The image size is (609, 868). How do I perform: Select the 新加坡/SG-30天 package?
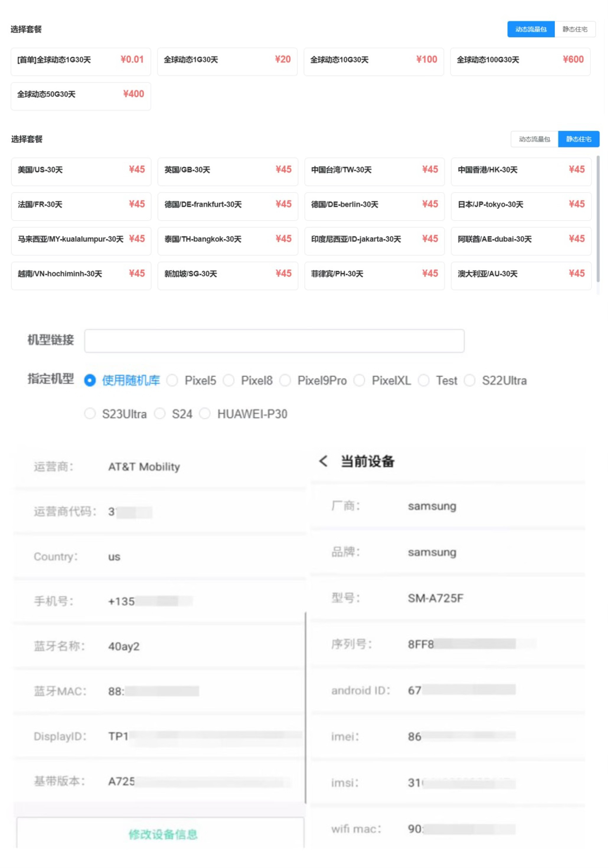(x=227, y=276)
